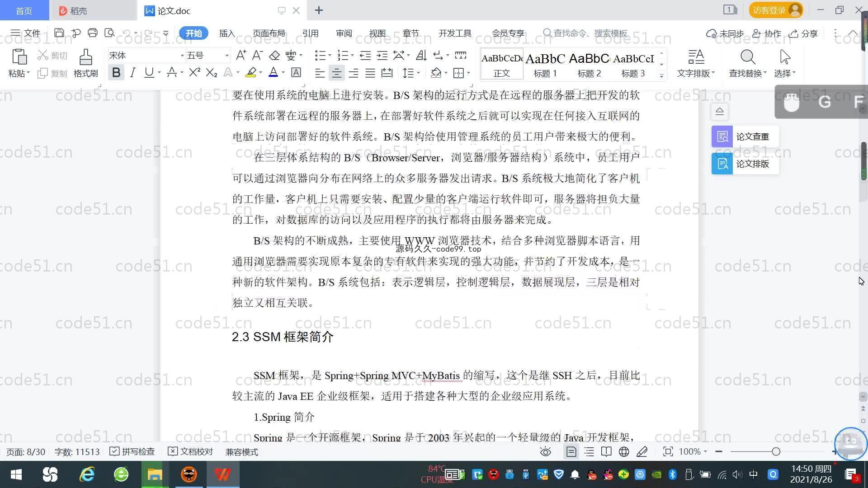
Task: Toggle Italic formatting
Action: (x=132, y=72)
